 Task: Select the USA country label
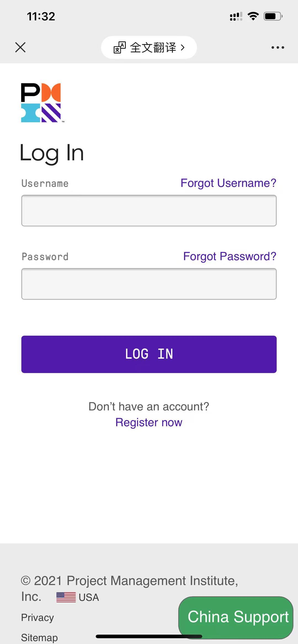89,597
